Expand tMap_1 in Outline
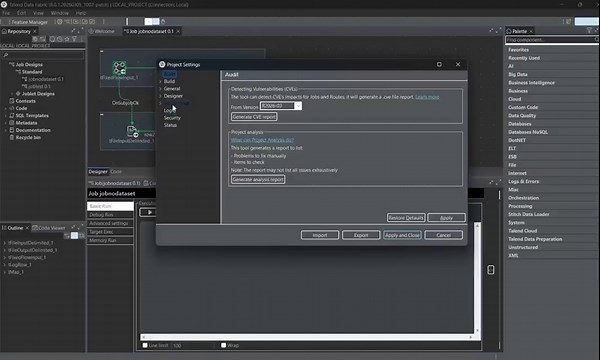This screenshot has height=360, width=600. coord(4,272)
